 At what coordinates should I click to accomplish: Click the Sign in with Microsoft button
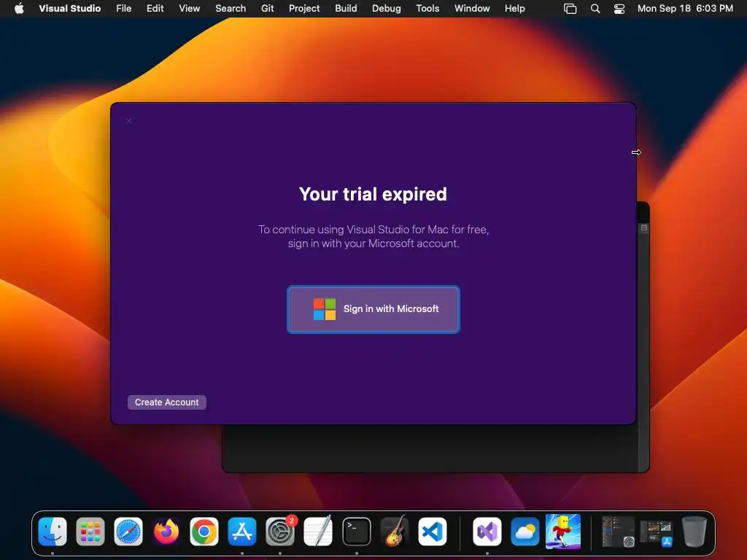[373, 309]
